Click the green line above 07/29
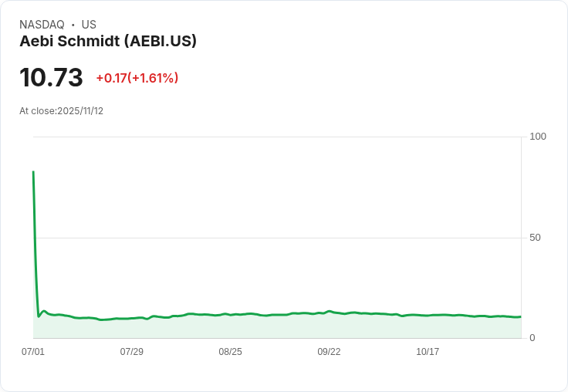Screen dimensions: 568x392 (x=132, y=318)
